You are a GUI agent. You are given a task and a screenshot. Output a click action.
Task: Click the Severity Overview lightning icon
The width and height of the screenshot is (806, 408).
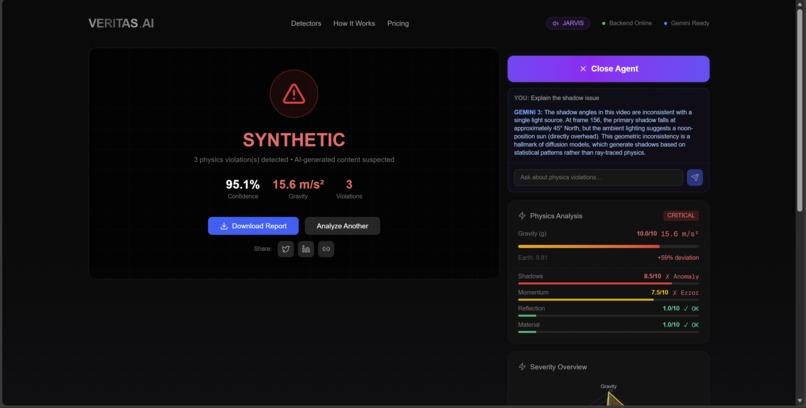[x=522, y=367]
